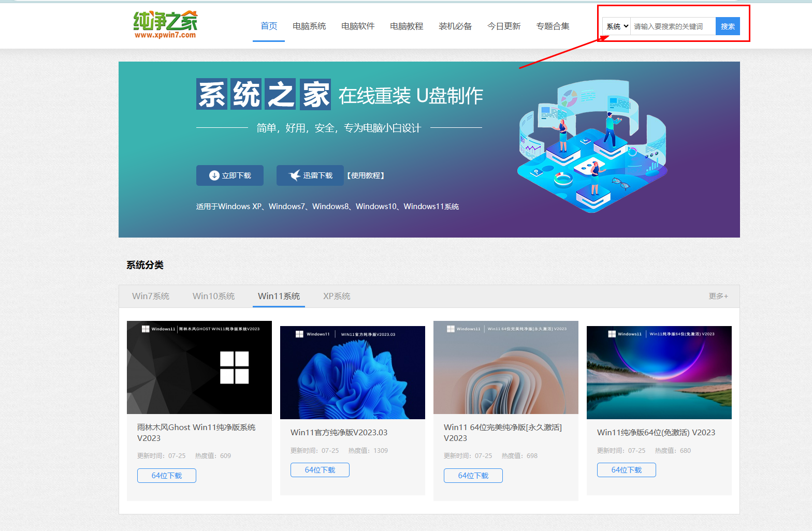Image resolution: width=812 pixels, height=531 pixels.
Task: Switch to the Win10系统 tab
Action: (x=213, y=296)
